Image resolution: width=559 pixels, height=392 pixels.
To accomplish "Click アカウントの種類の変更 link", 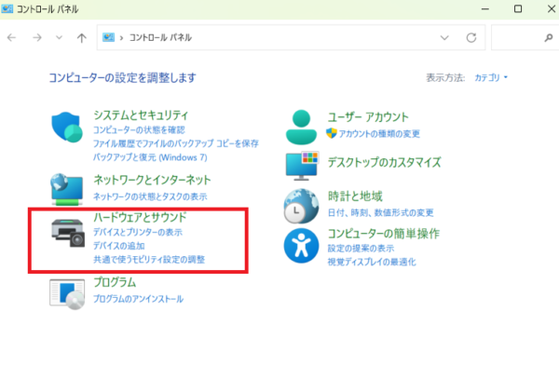I will [x=379, y=134].
